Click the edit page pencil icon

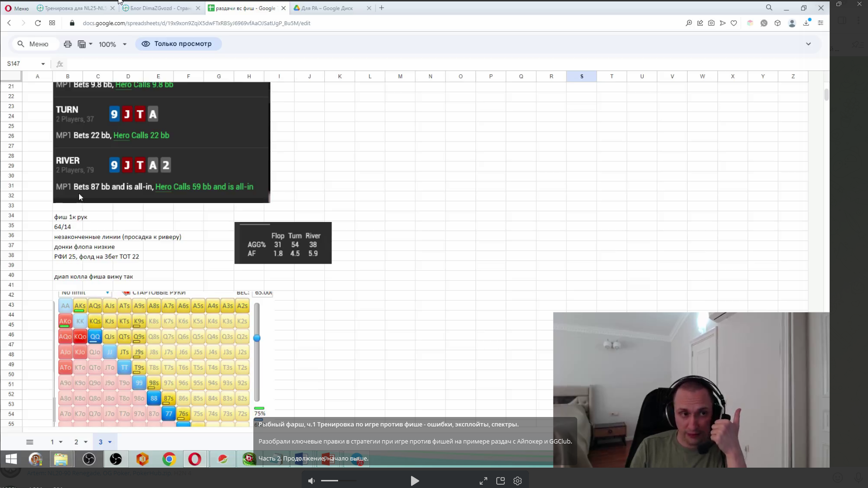[x=700, y=23]
